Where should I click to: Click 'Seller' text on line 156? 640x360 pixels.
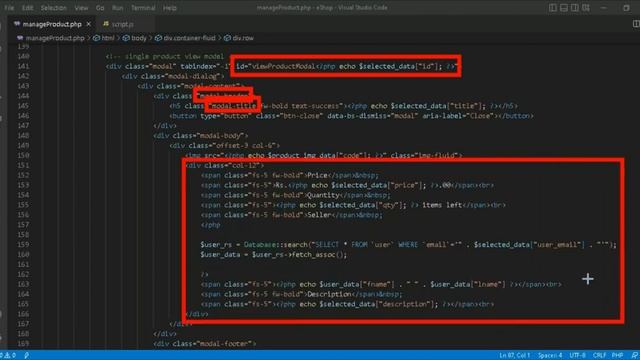(x=319, y=215)
